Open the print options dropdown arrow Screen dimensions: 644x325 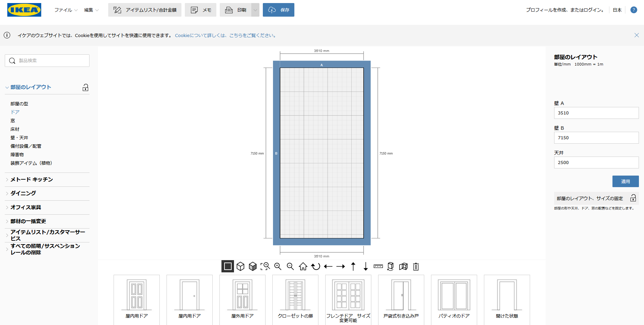click(x=255, y=10)
